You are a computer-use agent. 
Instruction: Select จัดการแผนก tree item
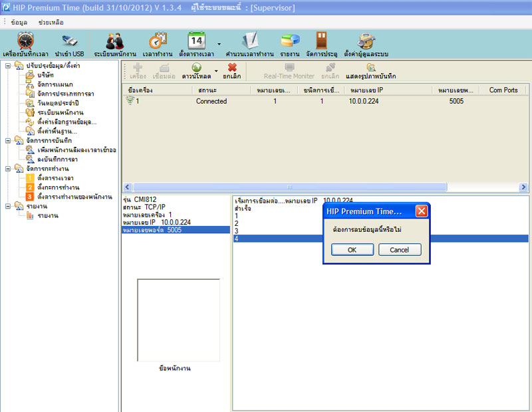click(55, 84)
